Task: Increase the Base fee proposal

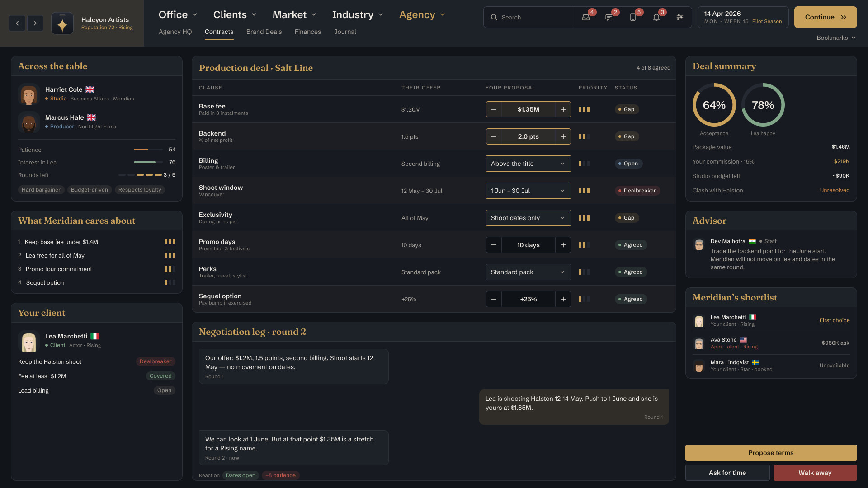Action: 563,109
